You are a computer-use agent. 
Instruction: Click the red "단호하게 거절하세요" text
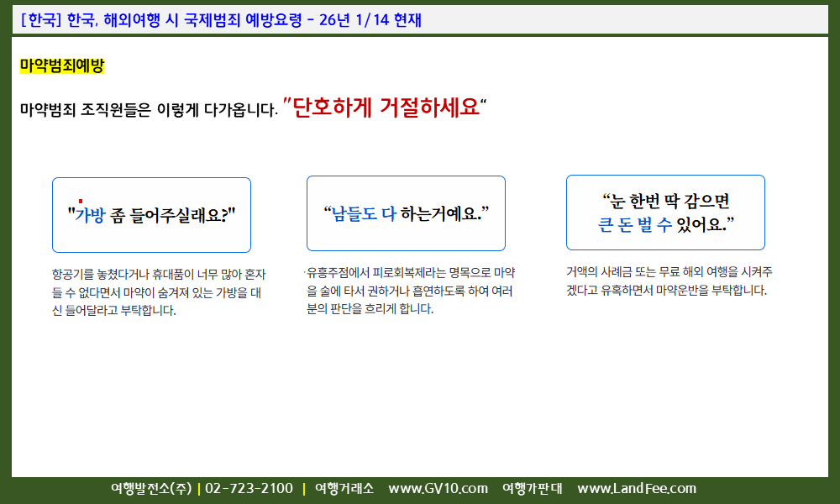[x=386, y=108]
